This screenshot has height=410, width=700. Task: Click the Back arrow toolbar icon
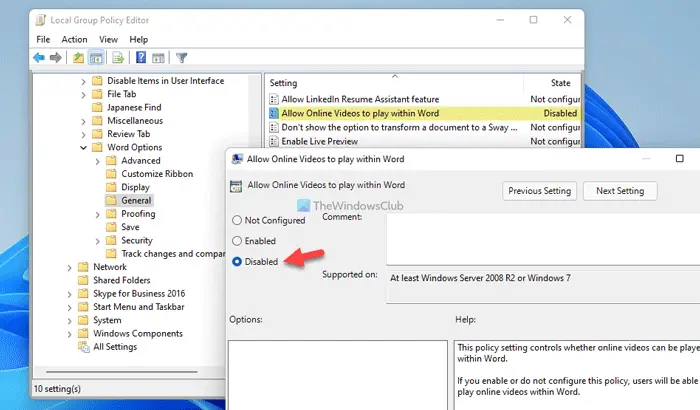click(x=39, y=58)
